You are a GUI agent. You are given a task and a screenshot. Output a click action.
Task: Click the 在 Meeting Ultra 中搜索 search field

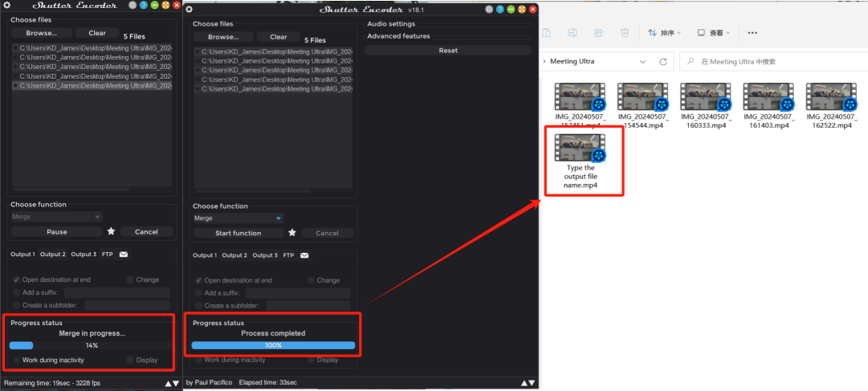(773, 62)
